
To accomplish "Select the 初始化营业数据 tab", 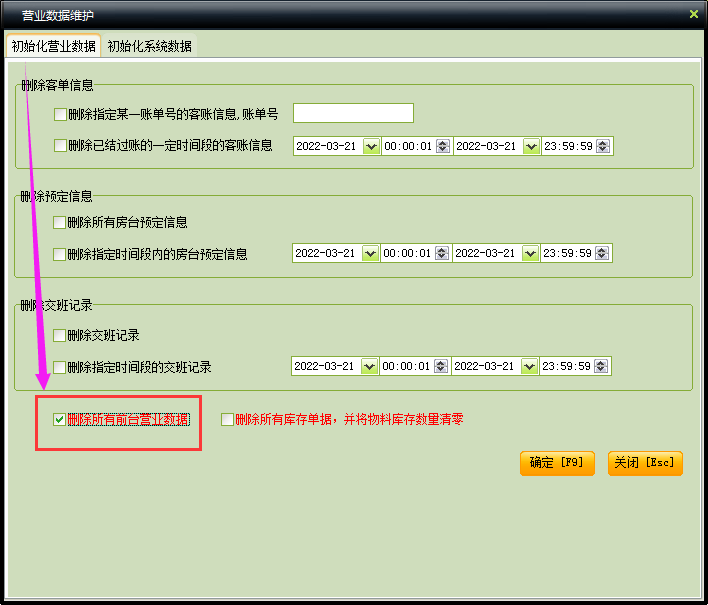I will coord(54,47).
